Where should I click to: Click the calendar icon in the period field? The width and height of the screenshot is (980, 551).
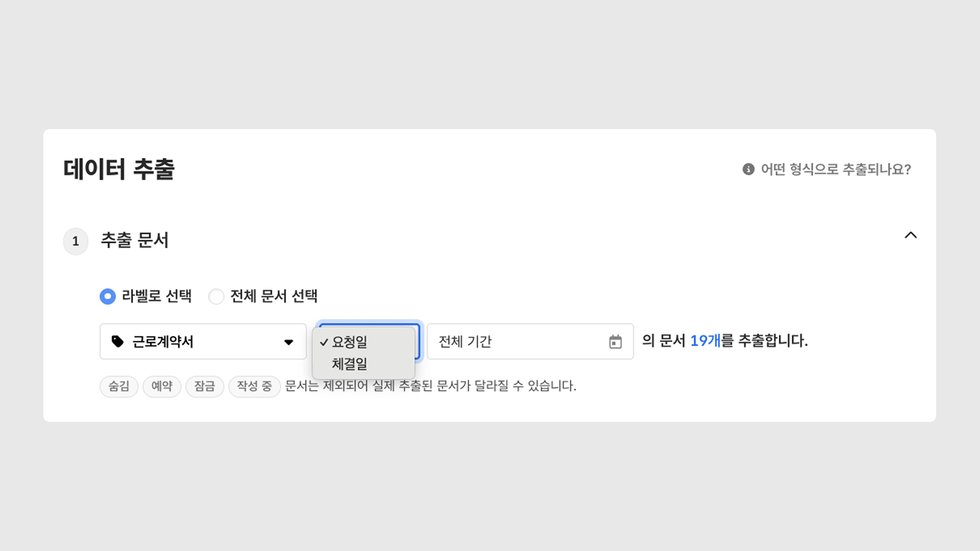tap(615, 342)
